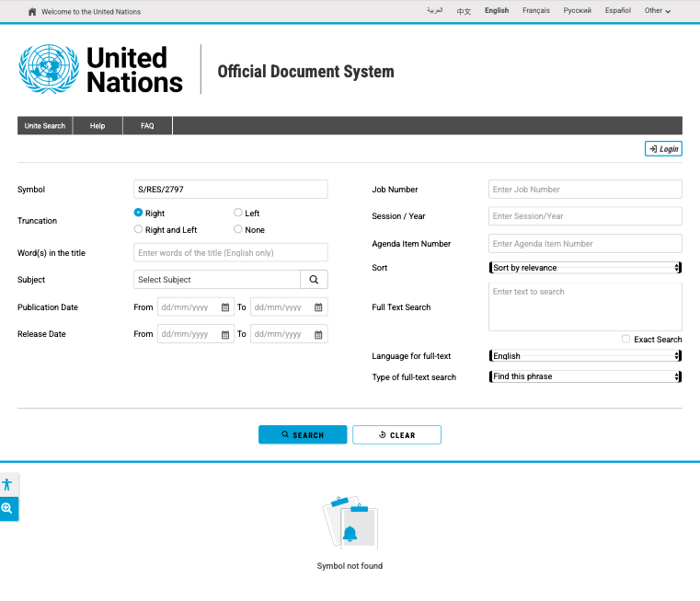This screenshot has height=601, width=700.
Task: Select Left truncation option
Action: pyautogui.click(x=238, y=213)
